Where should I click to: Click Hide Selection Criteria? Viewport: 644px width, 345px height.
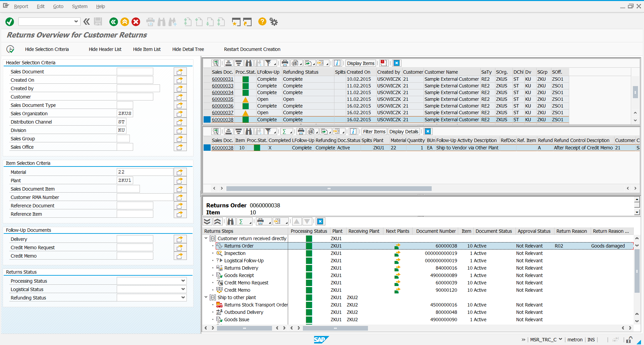pos(47,49)
